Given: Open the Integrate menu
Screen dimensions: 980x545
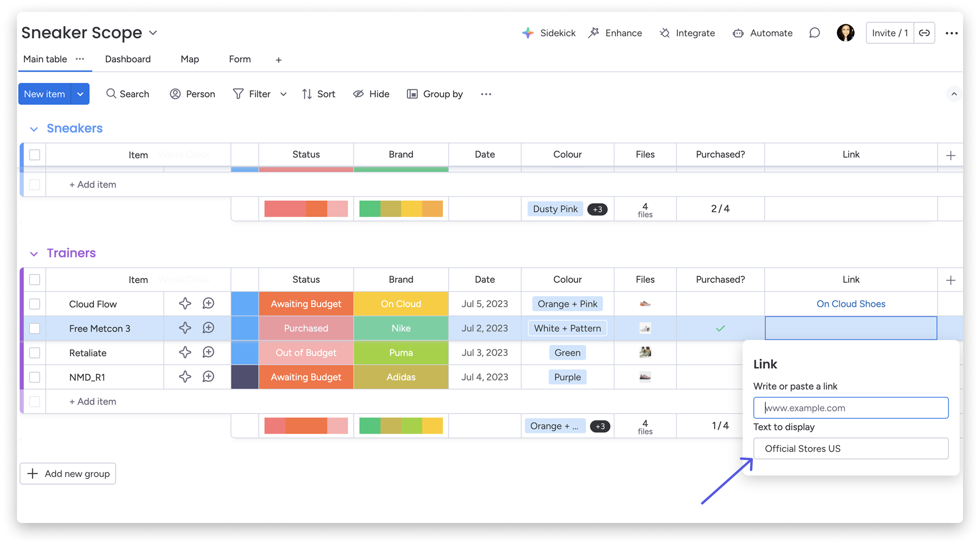Looking at the screenshot, I should [687, 33].
